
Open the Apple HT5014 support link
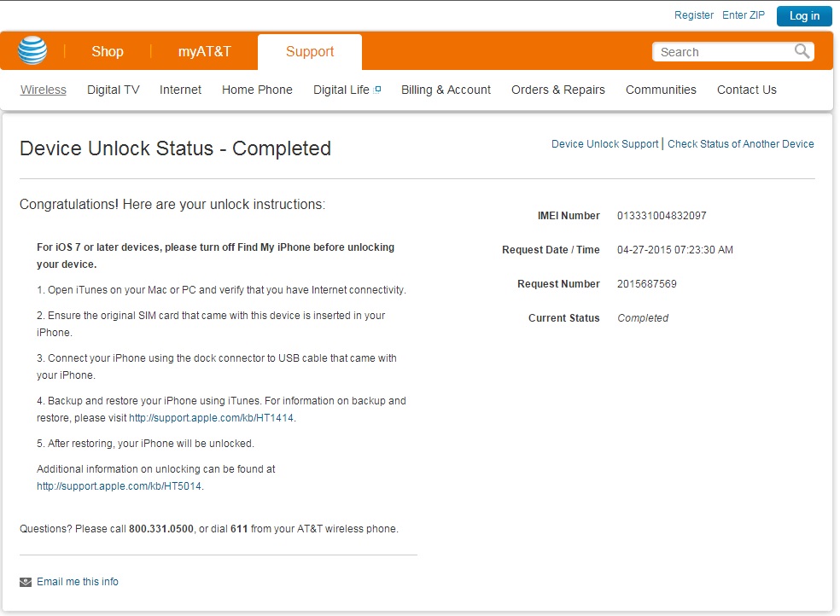(x=119, y=486)
